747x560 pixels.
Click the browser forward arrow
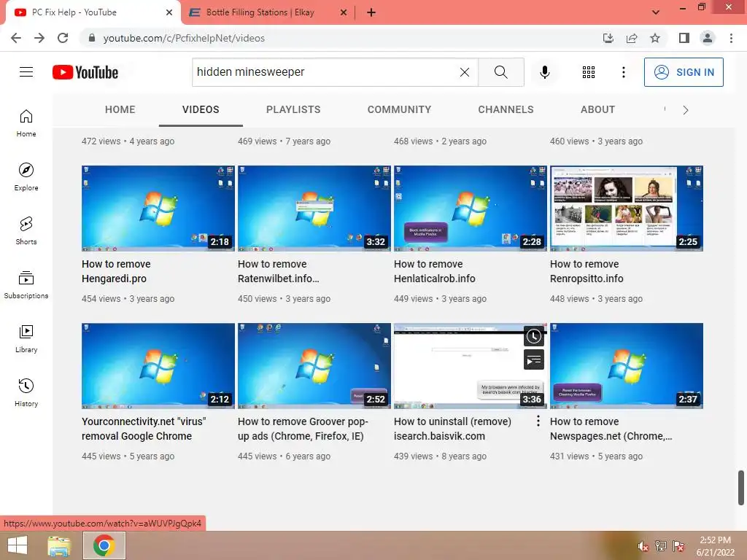coord(39,38)
